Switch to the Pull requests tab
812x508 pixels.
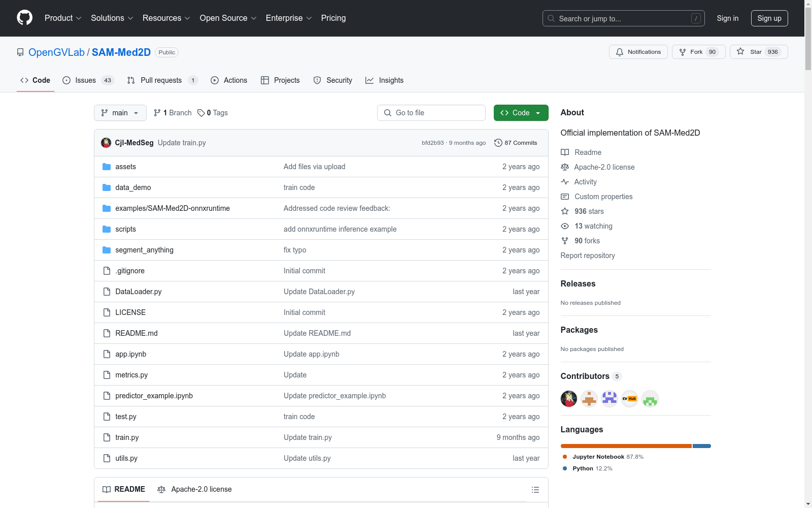(162, 80)
